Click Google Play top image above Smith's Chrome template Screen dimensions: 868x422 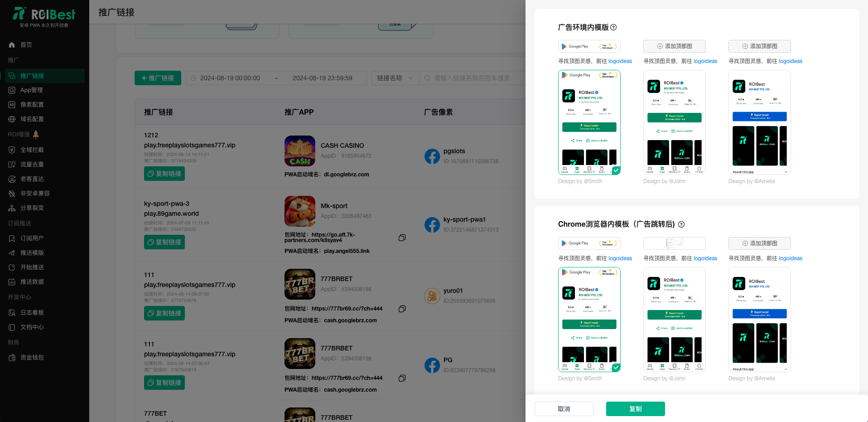[x=589, y=243]
